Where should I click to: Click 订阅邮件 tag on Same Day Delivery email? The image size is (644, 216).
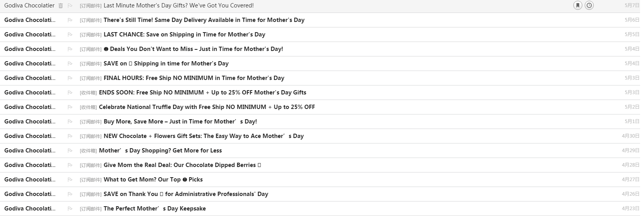[x=90, y=20]
